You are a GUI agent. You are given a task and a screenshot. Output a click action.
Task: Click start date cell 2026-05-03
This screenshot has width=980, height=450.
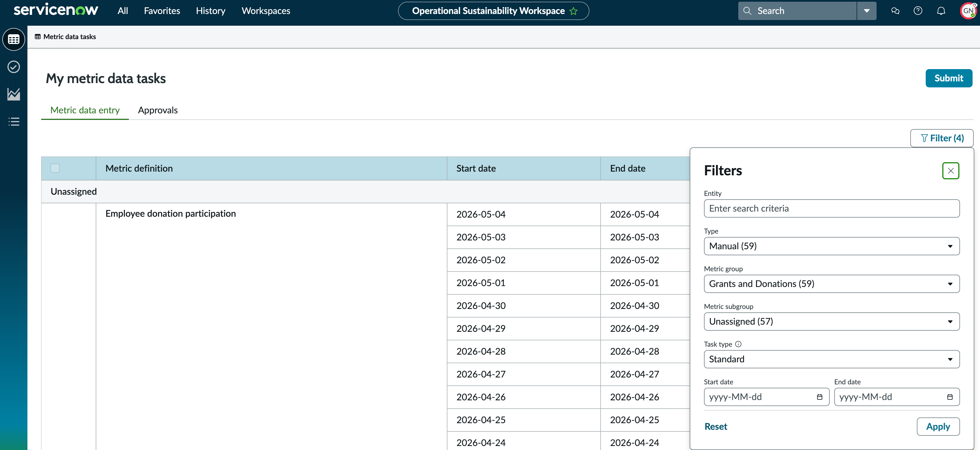point(523,237)
